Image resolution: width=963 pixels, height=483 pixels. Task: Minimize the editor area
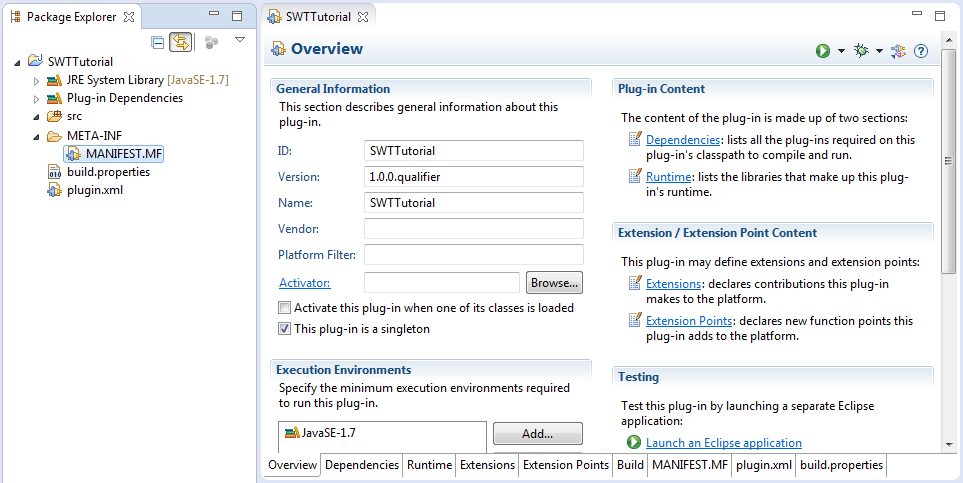tap(917, 14)
